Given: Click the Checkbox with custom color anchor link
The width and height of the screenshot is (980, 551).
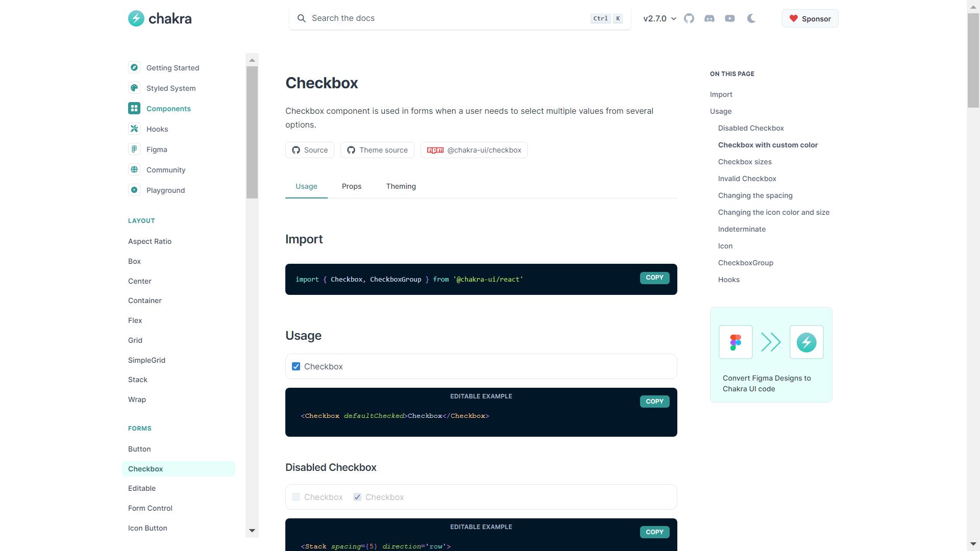Looking at the screenshot, I should [x=767, y=145].
